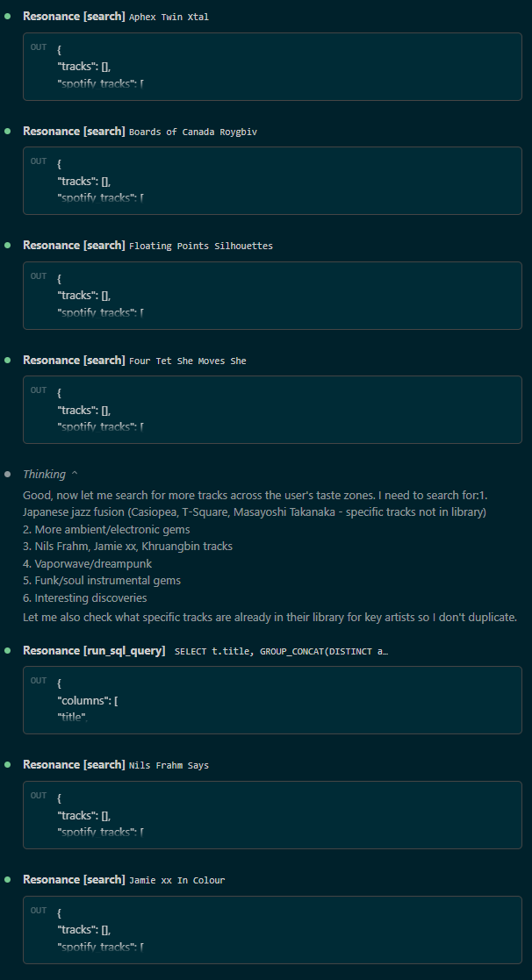Click the green dot next to the Four Tet search

(9, 360)
